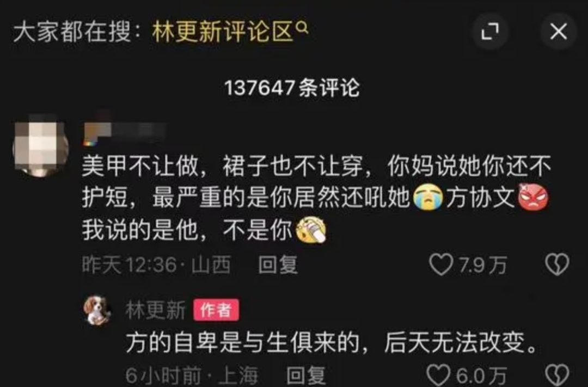Dislike 林更新's author reply
Viewport: 588px width, 387px height.
557,374
